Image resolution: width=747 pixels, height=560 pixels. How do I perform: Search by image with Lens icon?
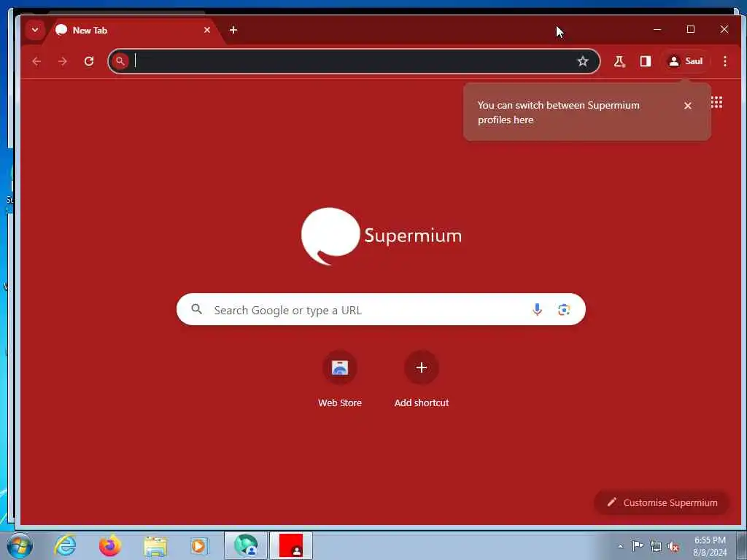point(564,309)
